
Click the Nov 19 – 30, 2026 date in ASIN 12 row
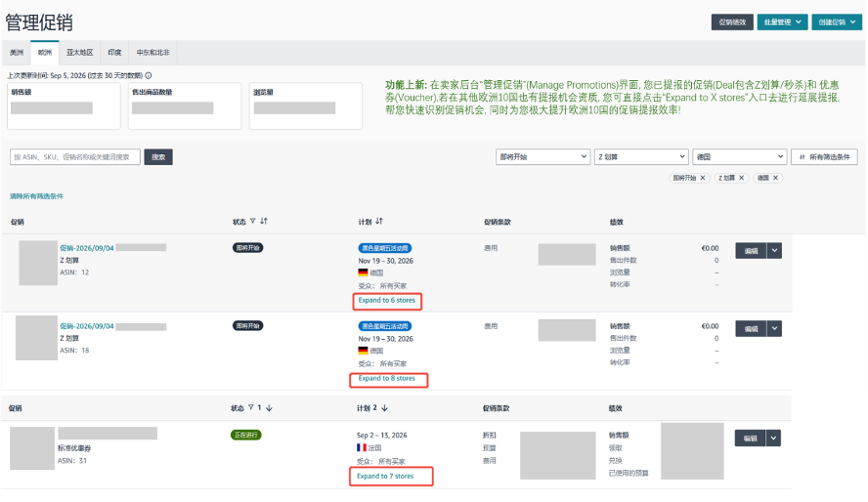(386, 261)
